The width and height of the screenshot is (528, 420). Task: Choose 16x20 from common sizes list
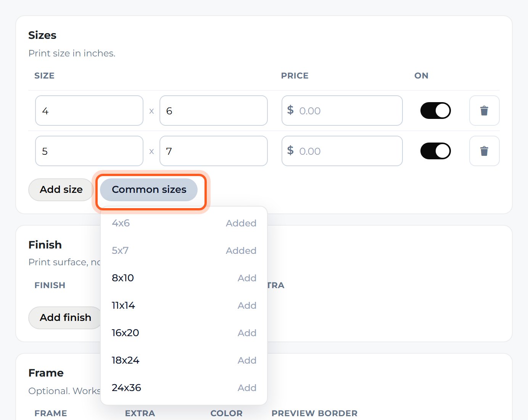[184, 333]
